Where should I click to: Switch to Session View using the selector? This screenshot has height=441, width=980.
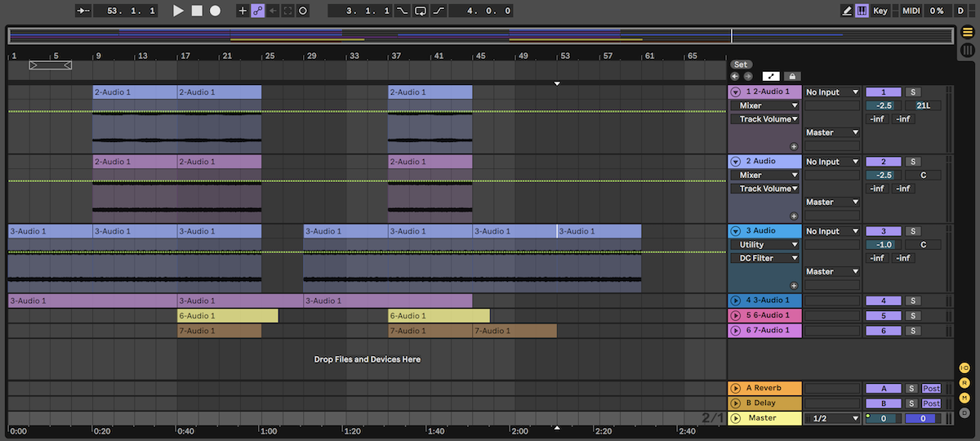[x=967, y=50]
